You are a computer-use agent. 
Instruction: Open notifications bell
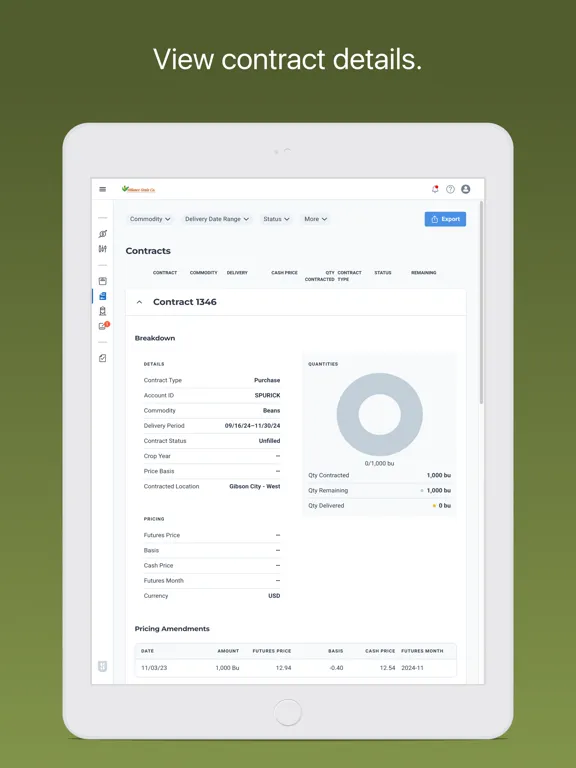(435, 189)
